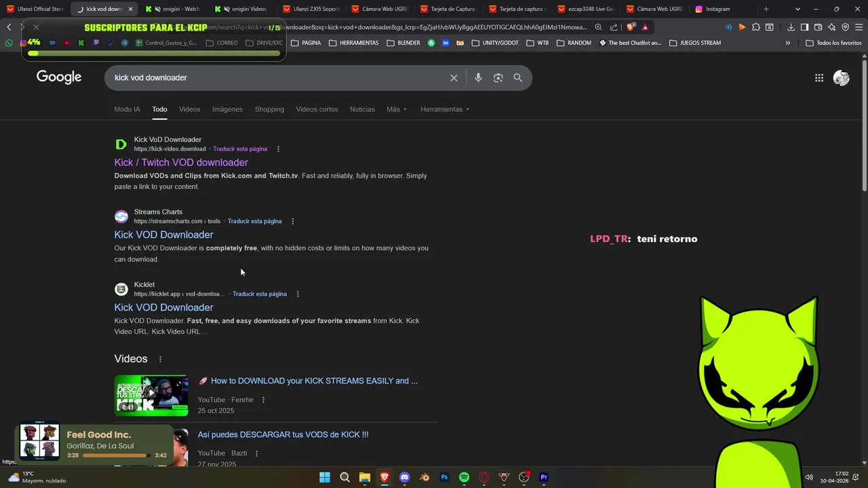Open Así puedes DESCARGAR tus VODS video
The width and height of the screenshot is (868, 488).
coord(283,435)
